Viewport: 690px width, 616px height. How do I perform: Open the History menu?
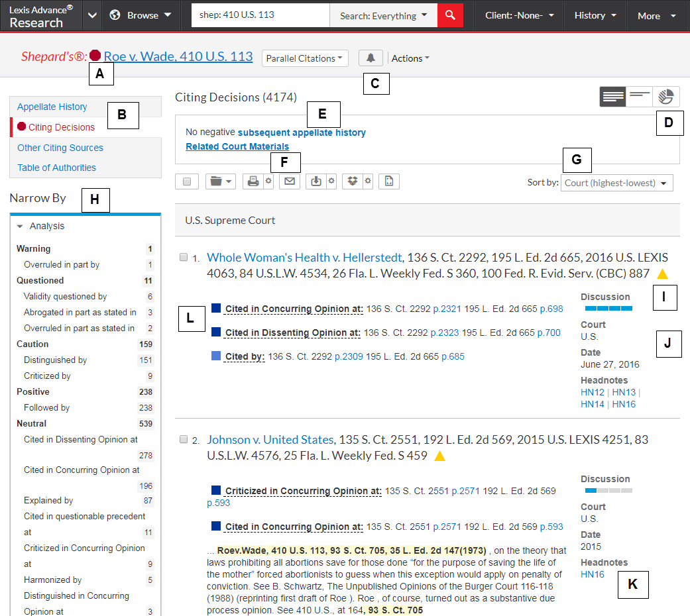[x=595, y=15]
